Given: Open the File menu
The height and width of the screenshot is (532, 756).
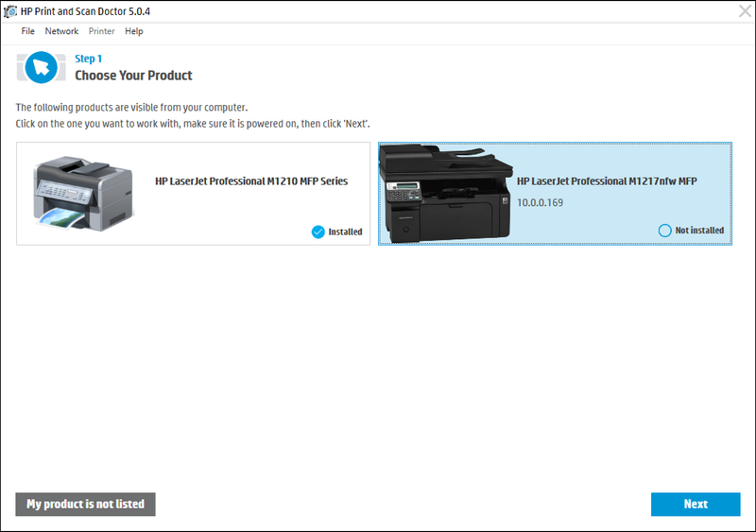Looking at the screenshot, I should tap(27, 31).
